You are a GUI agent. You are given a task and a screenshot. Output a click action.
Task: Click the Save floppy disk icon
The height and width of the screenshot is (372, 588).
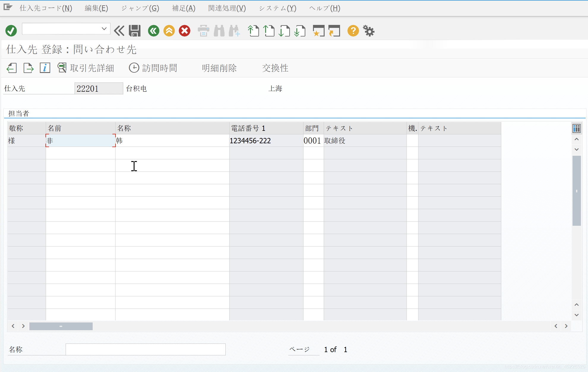(x=135, y=31)
